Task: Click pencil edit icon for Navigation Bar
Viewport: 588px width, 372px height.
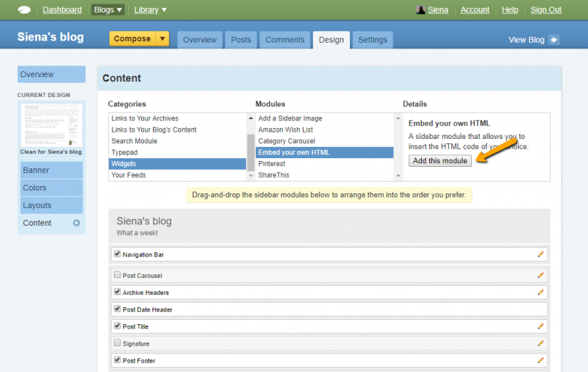Action: pos(541,254)
